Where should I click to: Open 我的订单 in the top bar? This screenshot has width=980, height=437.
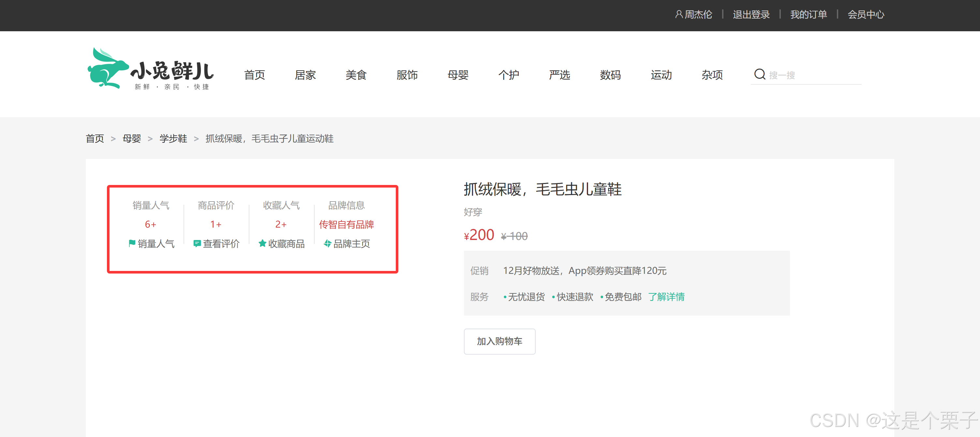pos(809,14)
